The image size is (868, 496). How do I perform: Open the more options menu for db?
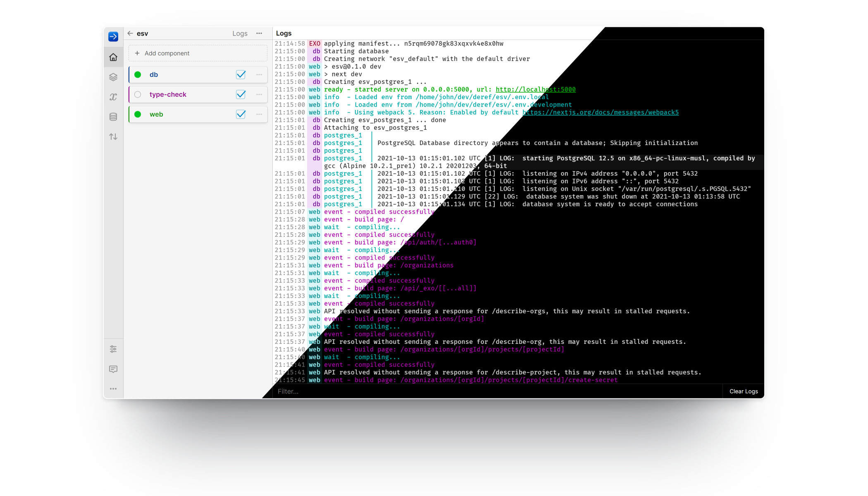pyautogui.click(x=259, y=74)
